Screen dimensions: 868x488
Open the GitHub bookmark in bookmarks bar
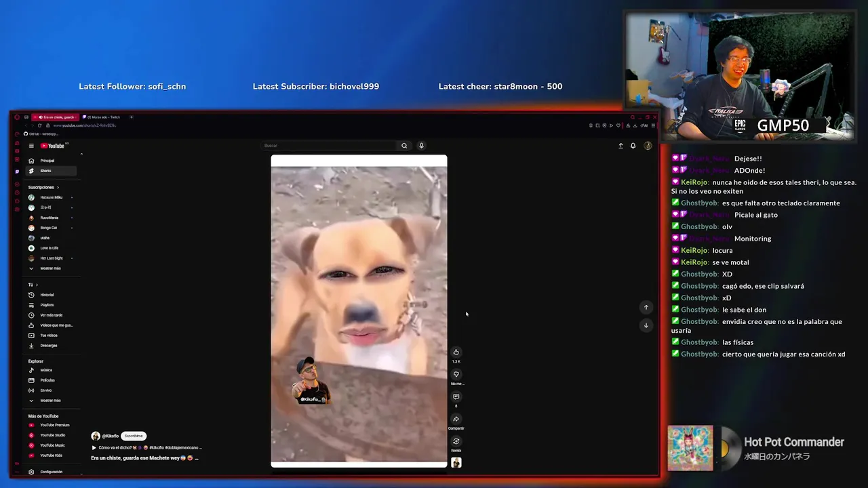(40, 134)
